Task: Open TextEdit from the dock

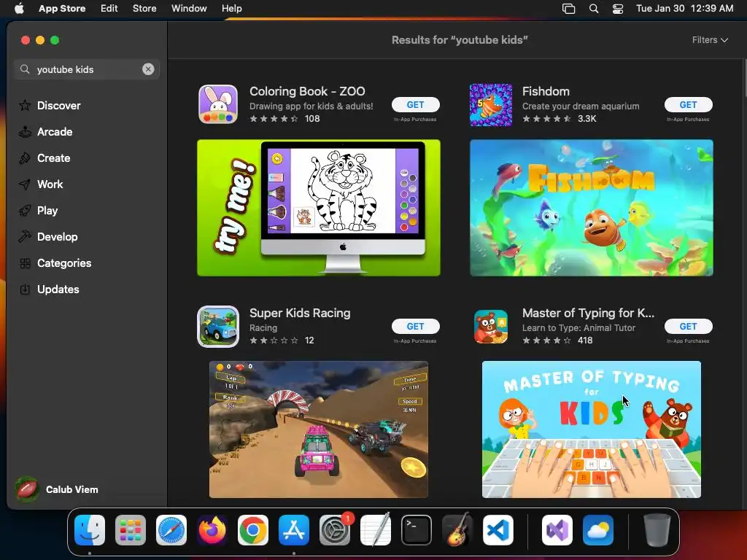Action: [x=376, y=530]
